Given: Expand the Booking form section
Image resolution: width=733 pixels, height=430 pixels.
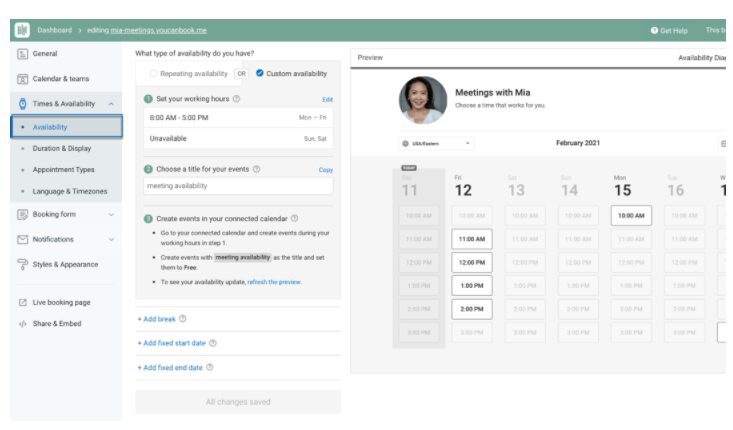Looking at the screenshot, I should [110, 214].
